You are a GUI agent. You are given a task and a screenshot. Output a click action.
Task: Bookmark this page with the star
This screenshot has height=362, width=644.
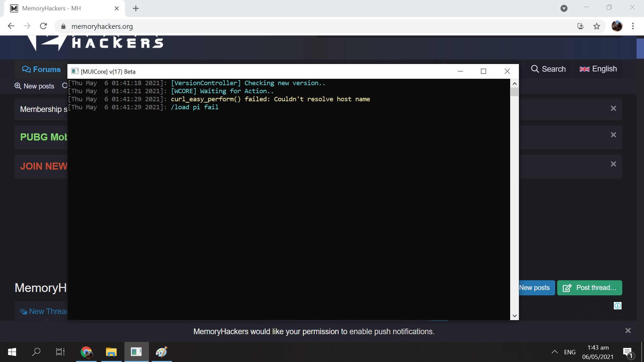[597, 26]
